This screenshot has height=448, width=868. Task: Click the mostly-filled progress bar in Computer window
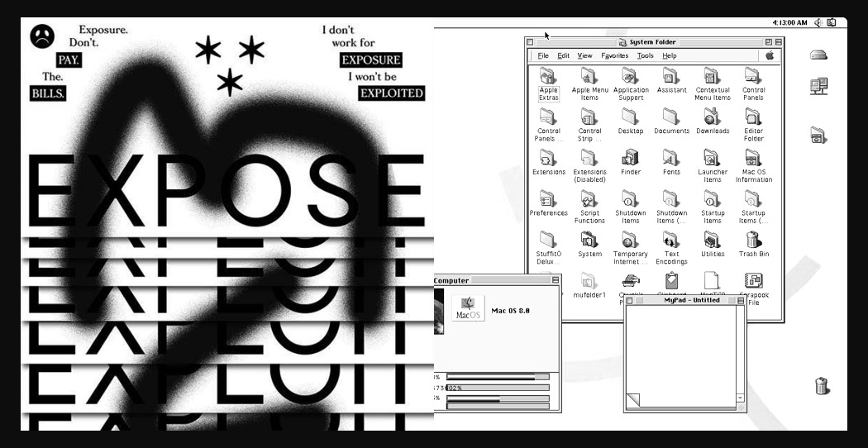tap(498, 377)
